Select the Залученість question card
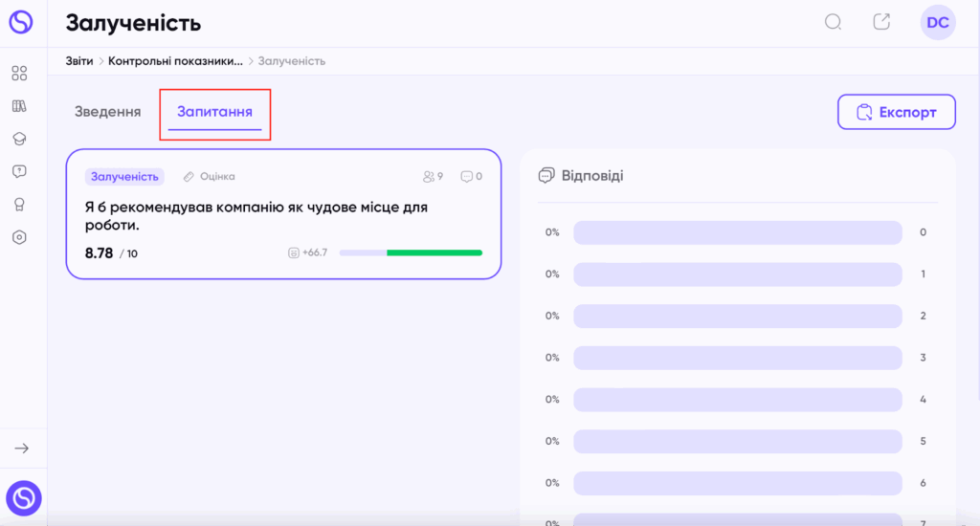The image size is (980, 526). [x=283, y=214]
